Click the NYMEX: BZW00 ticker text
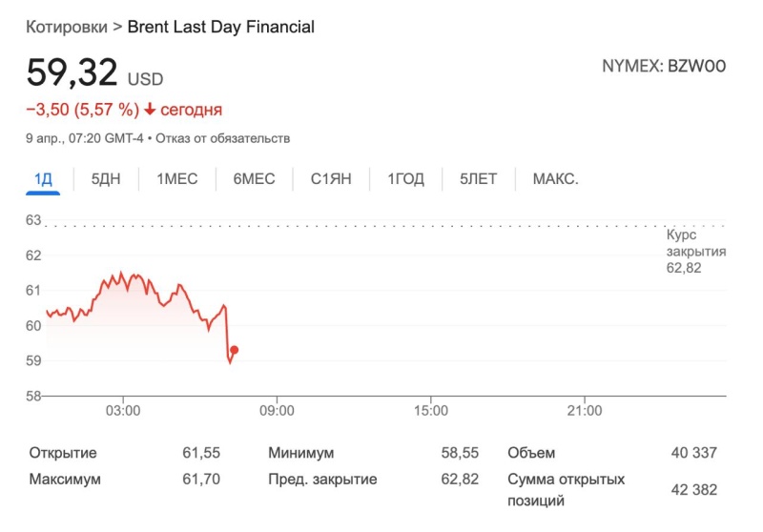 point(663,67)
